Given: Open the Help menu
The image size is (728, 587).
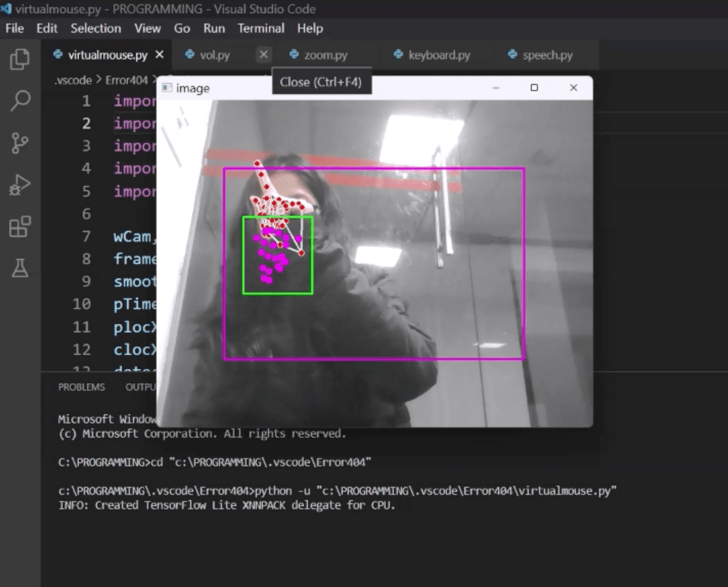Looking at the screenshot, I should pos(310,28).
